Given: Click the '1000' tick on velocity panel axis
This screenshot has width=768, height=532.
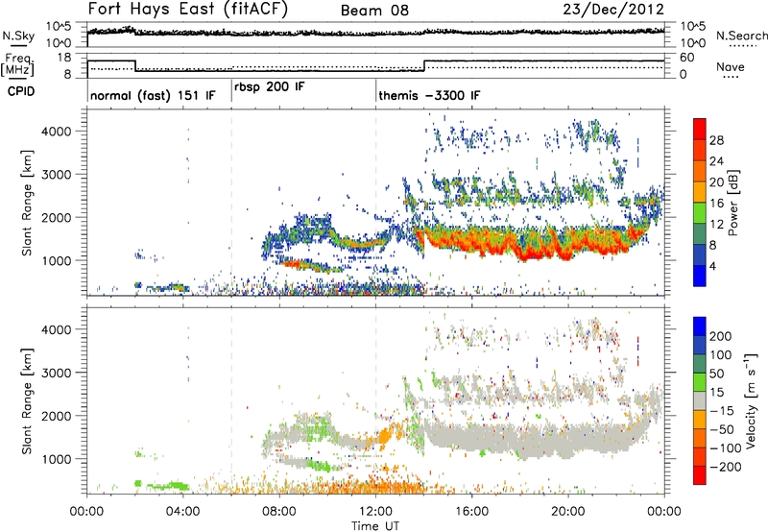Looking at the screenshot, I should tap(56, 459).
